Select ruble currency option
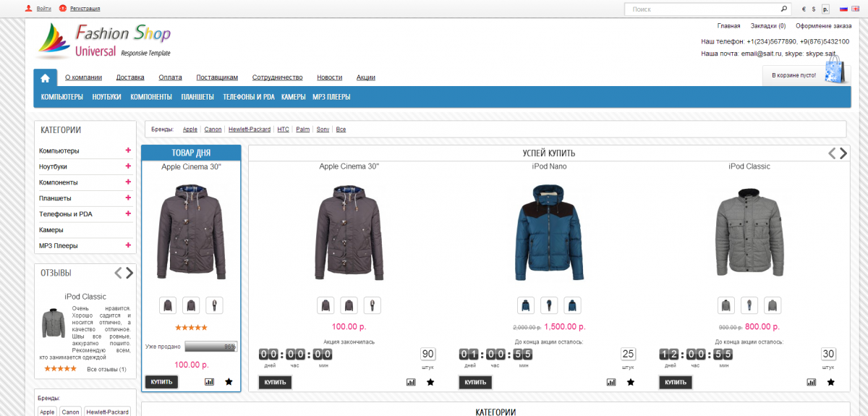 825,9
